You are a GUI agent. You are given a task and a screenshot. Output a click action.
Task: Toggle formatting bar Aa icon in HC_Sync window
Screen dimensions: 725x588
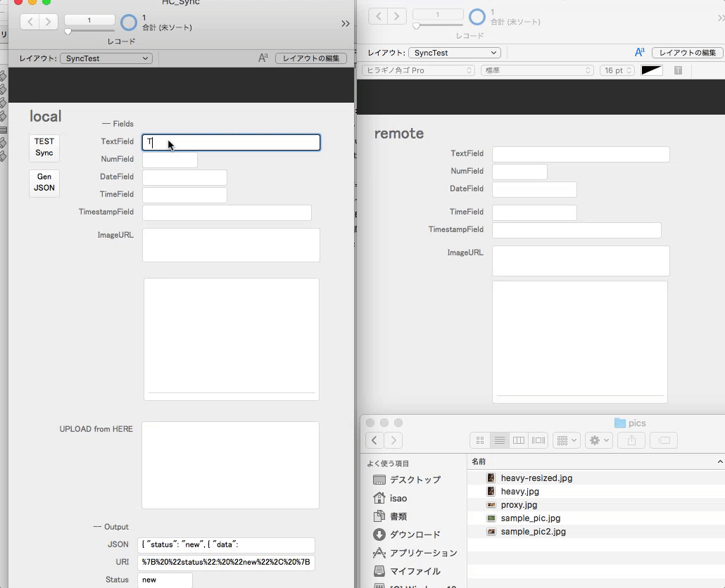pyautogui.click(x=263, y=58)
